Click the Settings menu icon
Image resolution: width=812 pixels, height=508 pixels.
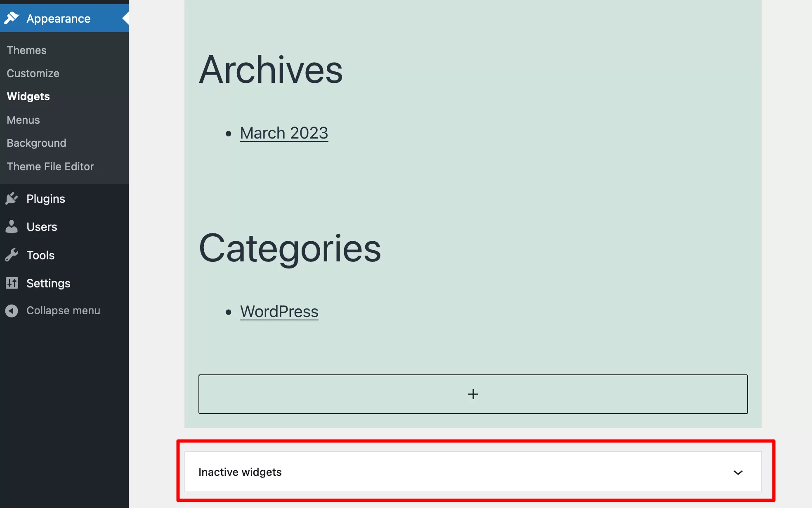[12, 283]
